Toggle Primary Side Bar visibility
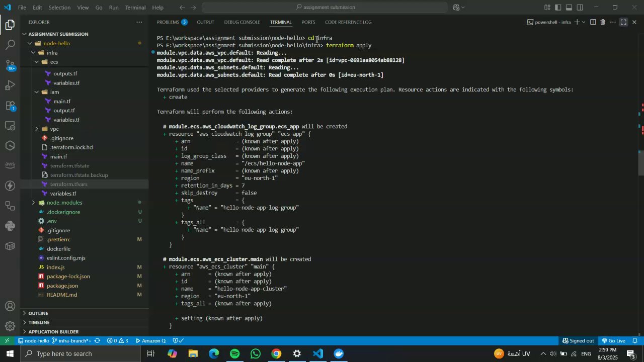This screenshot has height=362, width=644. pos(558,8)
